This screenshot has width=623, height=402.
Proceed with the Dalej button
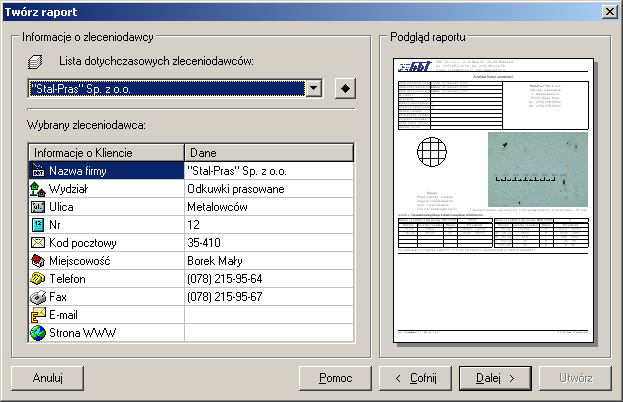click(x=495, y=378)
